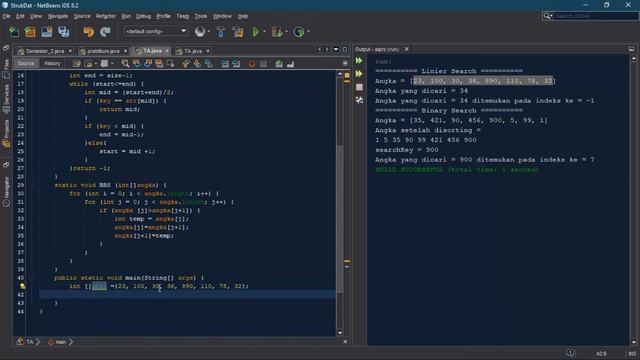The width and height of the screenshot is (640, 360).
Task: Click the Search input field
Action: [x=595, y=16]
